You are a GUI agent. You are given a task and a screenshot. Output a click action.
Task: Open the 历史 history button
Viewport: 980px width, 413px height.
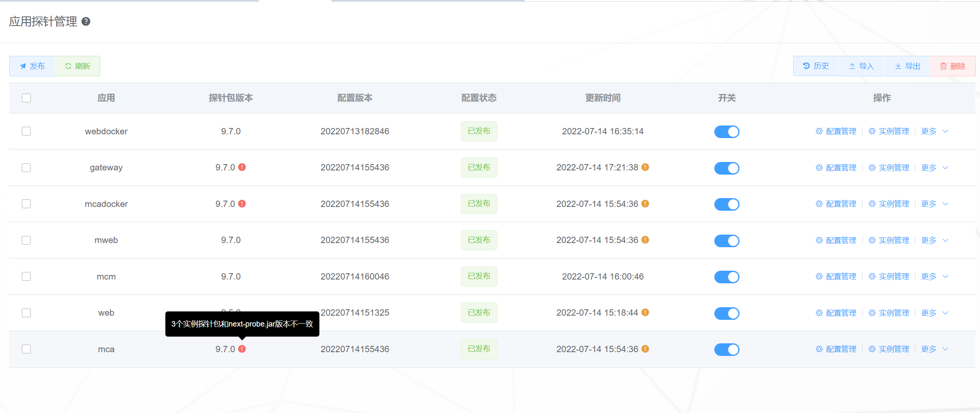coord(816,66)
